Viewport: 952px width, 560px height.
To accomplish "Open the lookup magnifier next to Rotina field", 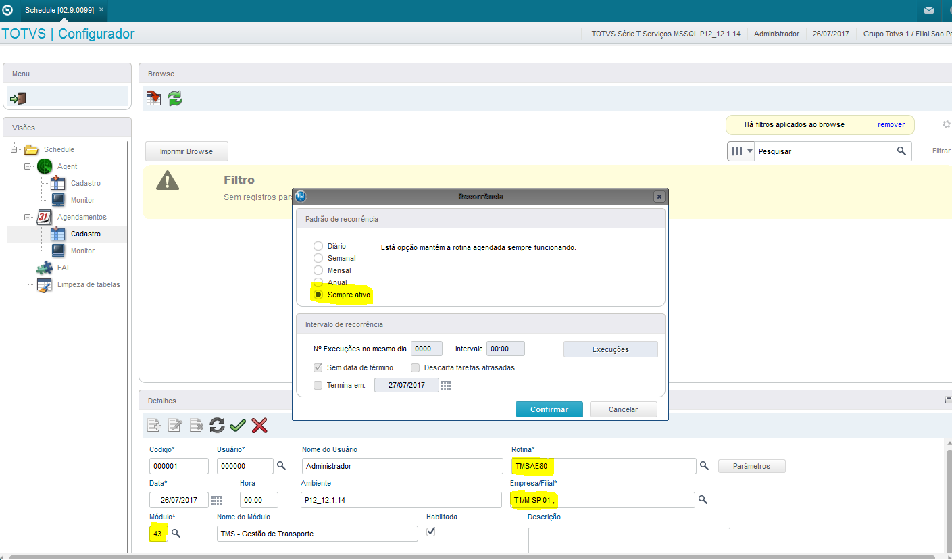I will (x=703, y=465).
